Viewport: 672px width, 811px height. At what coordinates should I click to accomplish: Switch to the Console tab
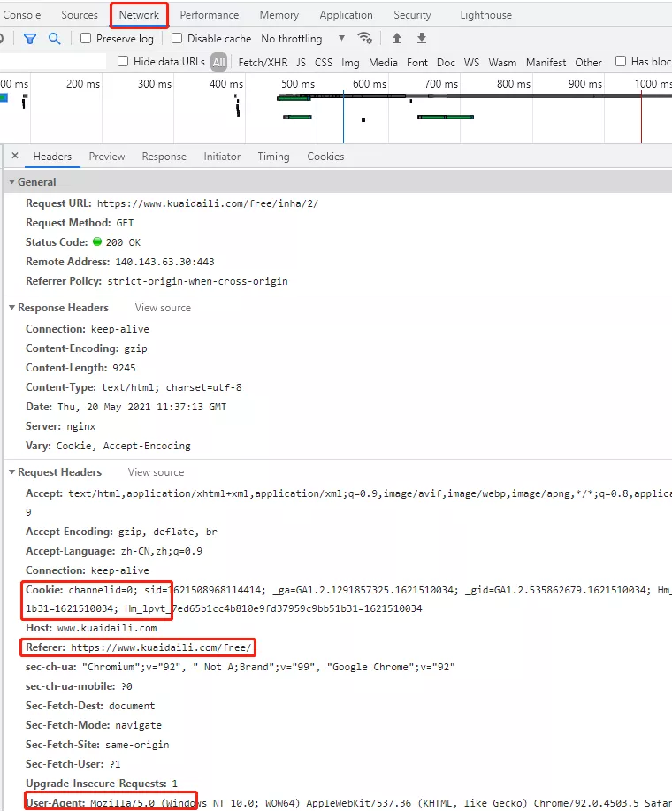tap(22, 15)
